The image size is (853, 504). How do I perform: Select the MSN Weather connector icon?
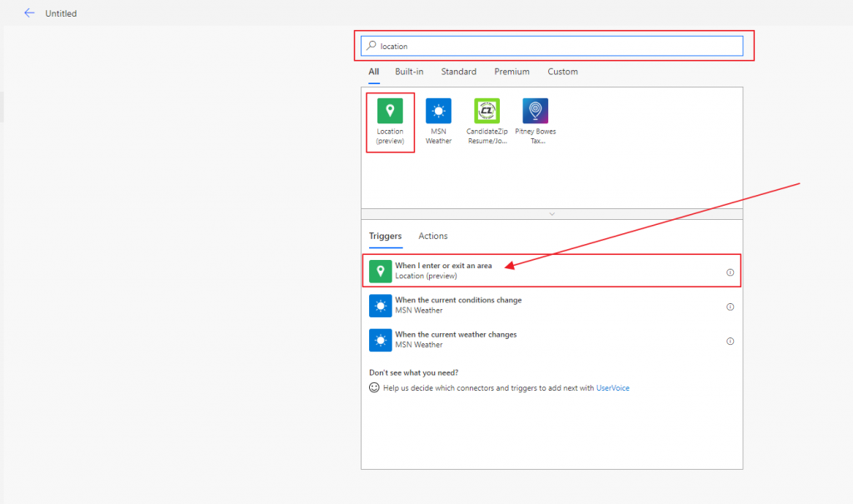tap(438, 111)
